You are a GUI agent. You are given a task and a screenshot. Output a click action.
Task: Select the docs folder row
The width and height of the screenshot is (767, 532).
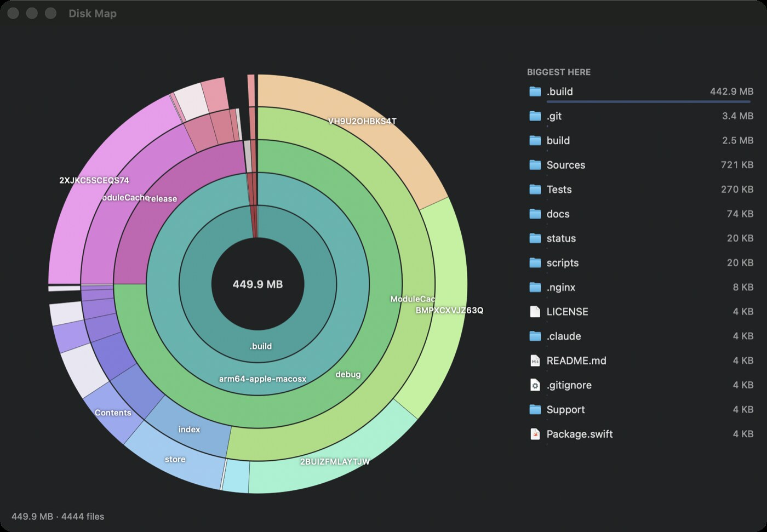point(640,214)
